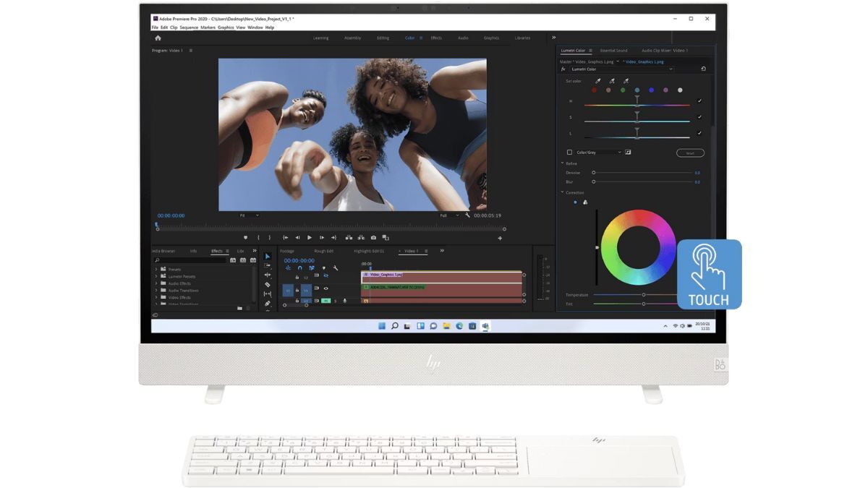
Task: Select the Selection tool arrow in the tools panel
Action: 268,257
